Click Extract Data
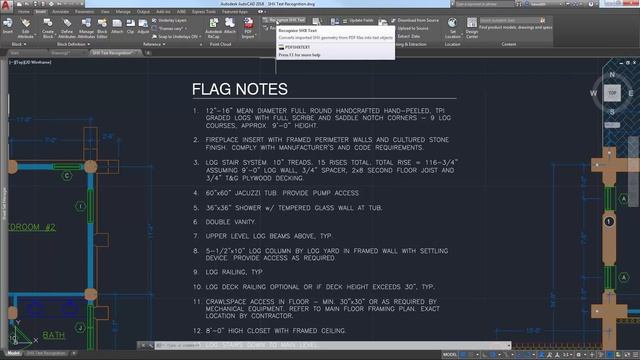 (409, 36)
